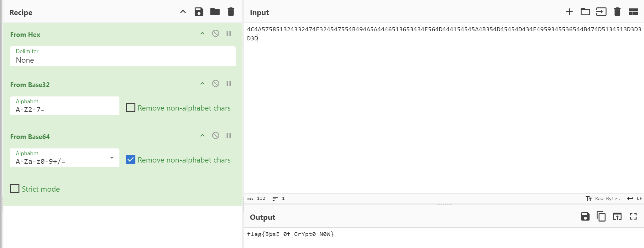Screen dimensions: 644x248
Task: Load a recipe via the folder icon
Action: 215,12
